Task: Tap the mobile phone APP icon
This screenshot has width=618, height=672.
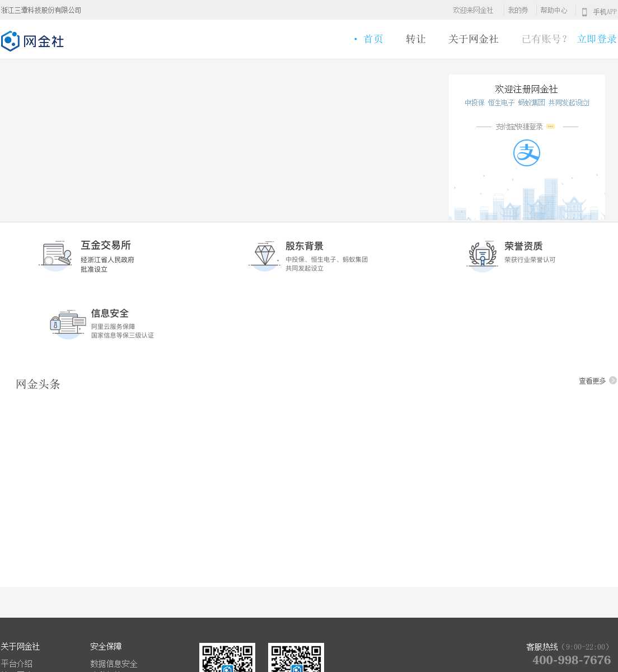Action: coord(584,12)
